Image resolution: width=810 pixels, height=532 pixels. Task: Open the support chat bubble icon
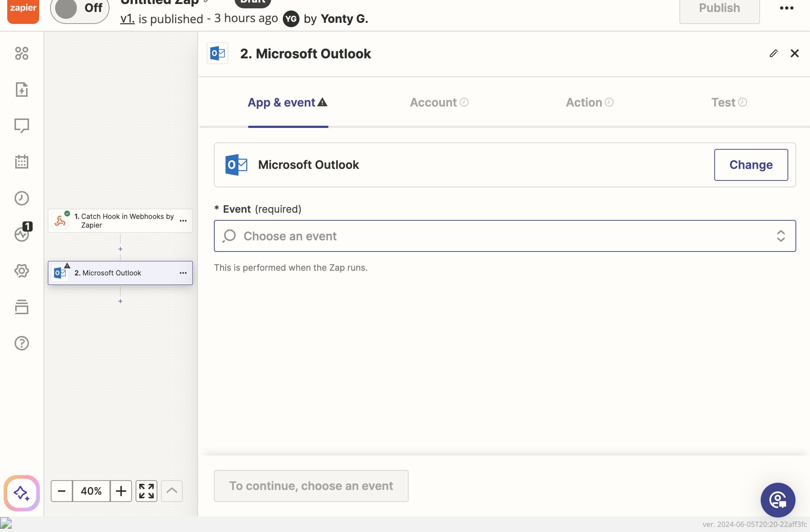tap(778, 500)
